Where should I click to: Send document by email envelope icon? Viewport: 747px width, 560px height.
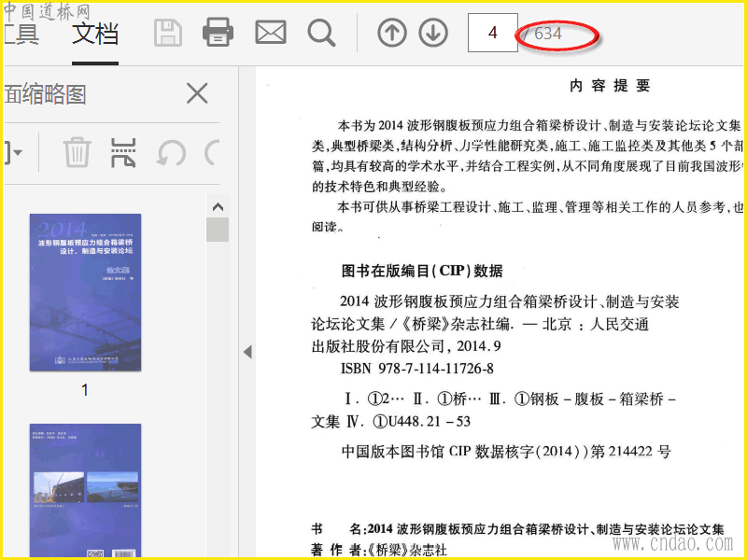(x=271, y=33)
